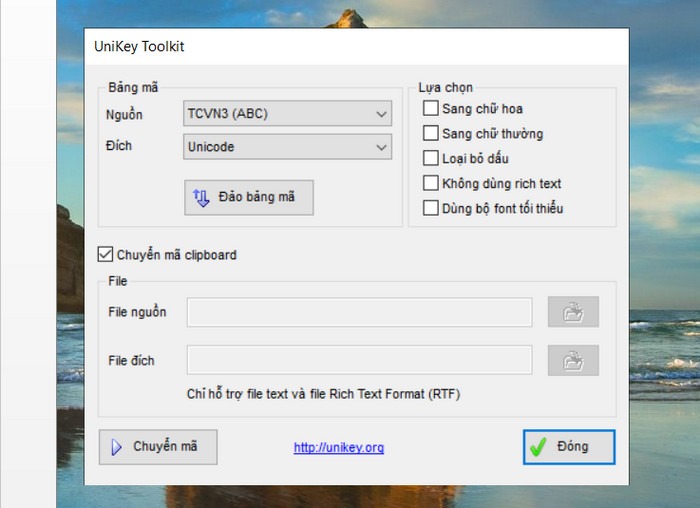Image resolution: width=700 pixels, height=508 pixels.
Task: Click the Chuyển mã button label
Action: (165, 446)
